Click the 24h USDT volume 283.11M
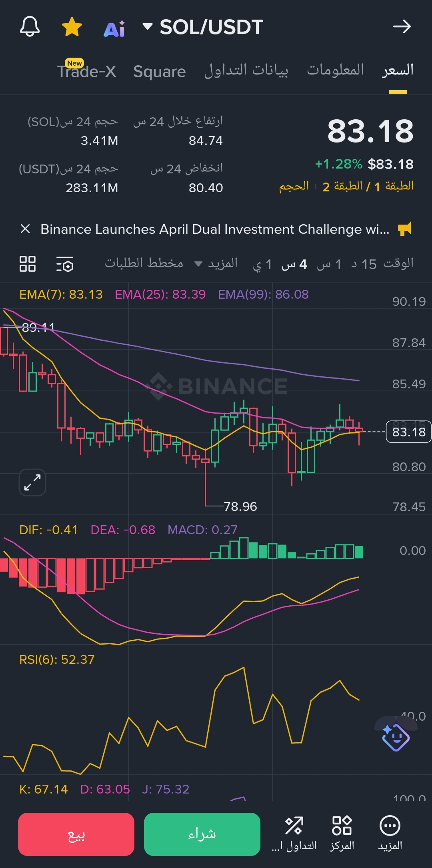Viewport: 432px width, 868px height. (x=92, y=188)
